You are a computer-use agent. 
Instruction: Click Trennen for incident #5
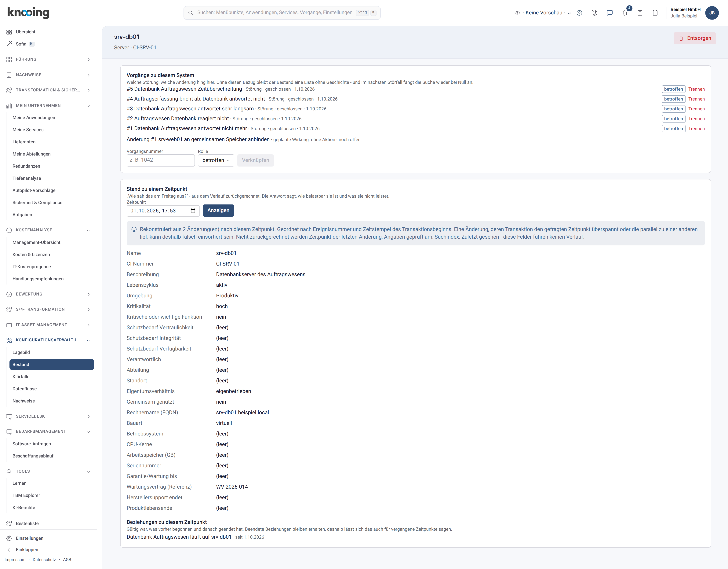(696, 89)
